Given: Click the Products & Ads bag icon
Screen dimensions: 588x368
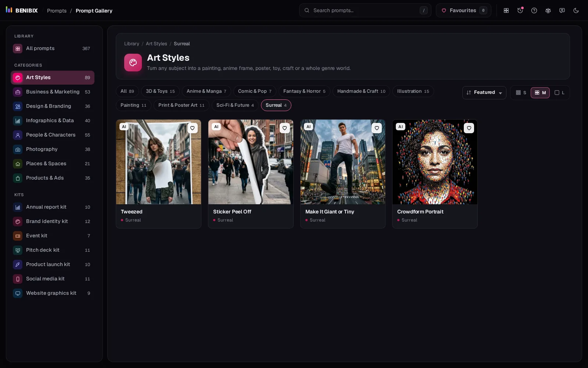Looking at the screenshot, I should pos(18,178).
